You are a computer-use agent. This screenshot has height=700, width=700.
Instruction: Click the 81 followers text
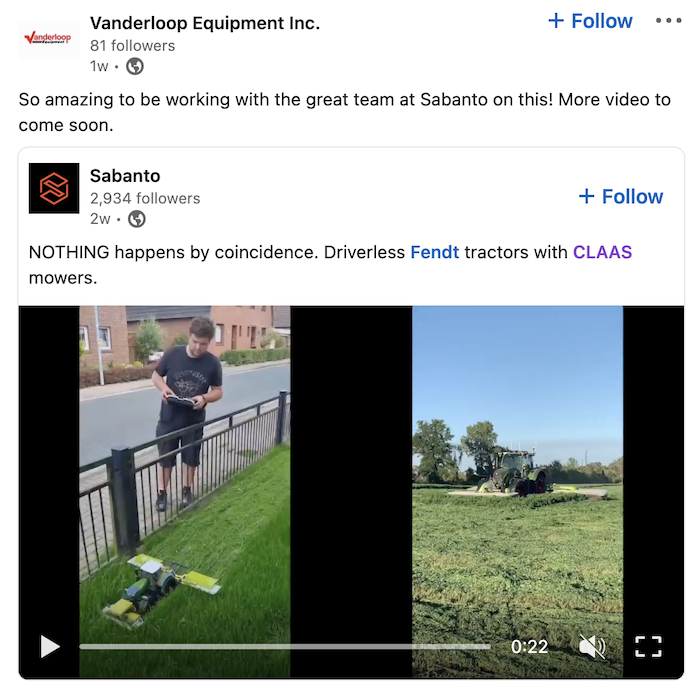[x=133, y=46]
